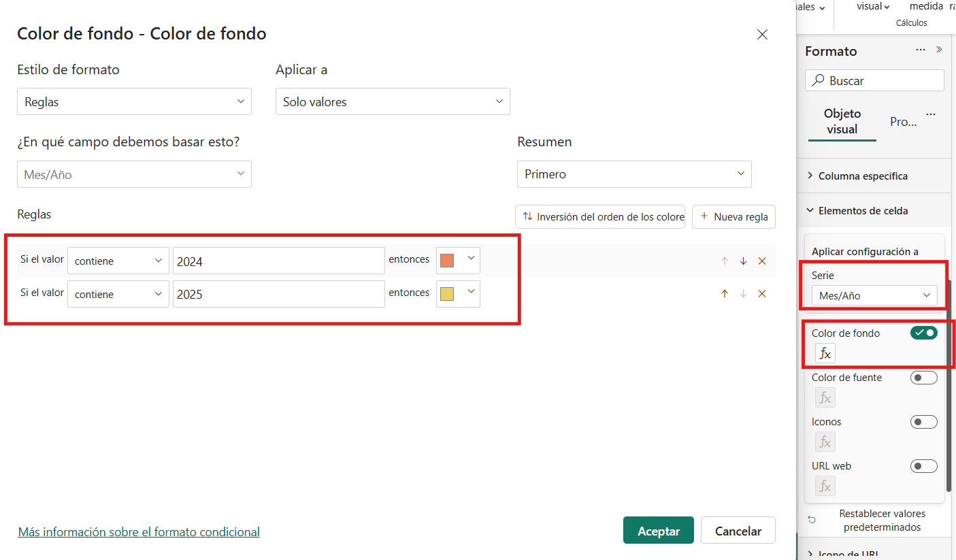The image size is (956, 560).
Task: Open the Estilo de formato Reglas dropdown
Action: tap(134, 102)
